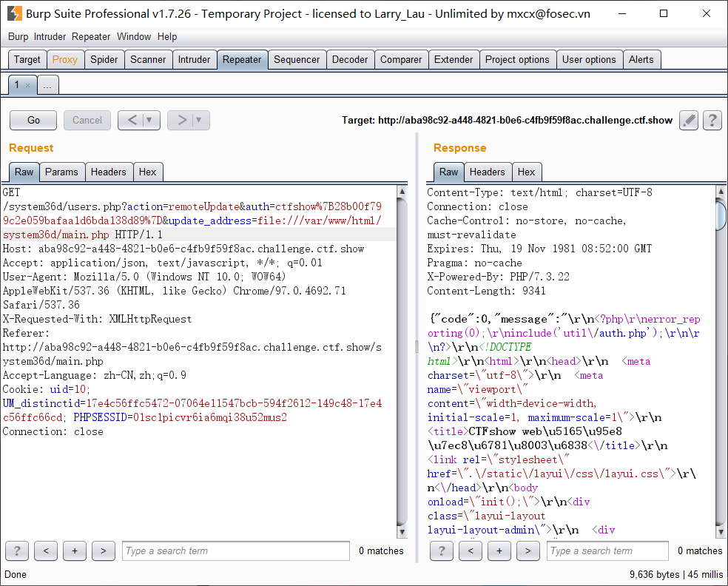Switch to the Scanner tab
This screenshot has height=586, width=728.
click(x=148, y=60)
